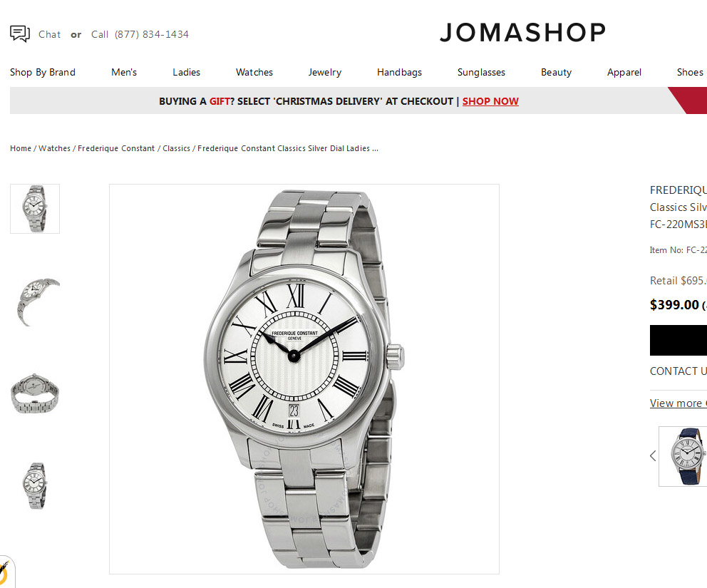Image resolution: width=707 pixels, height=588 pixels.
Task: Open the Watches menu
Action: 254,72
